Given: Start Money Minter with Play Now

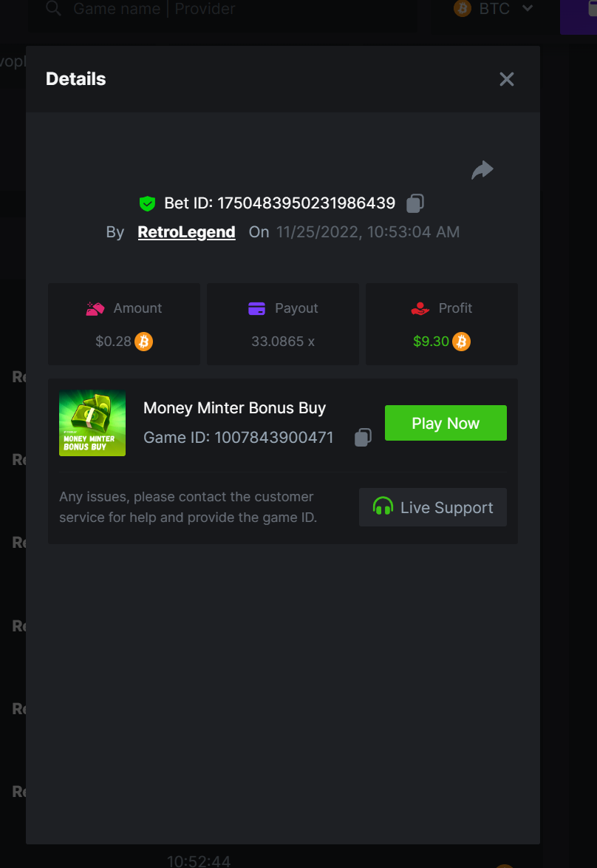Looking at the screenshot, I should (446, 423).
